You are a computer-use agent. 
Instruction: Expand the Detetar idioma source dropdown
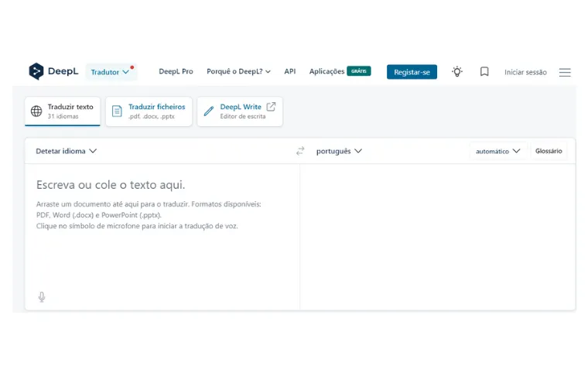(x=67, y=151)
